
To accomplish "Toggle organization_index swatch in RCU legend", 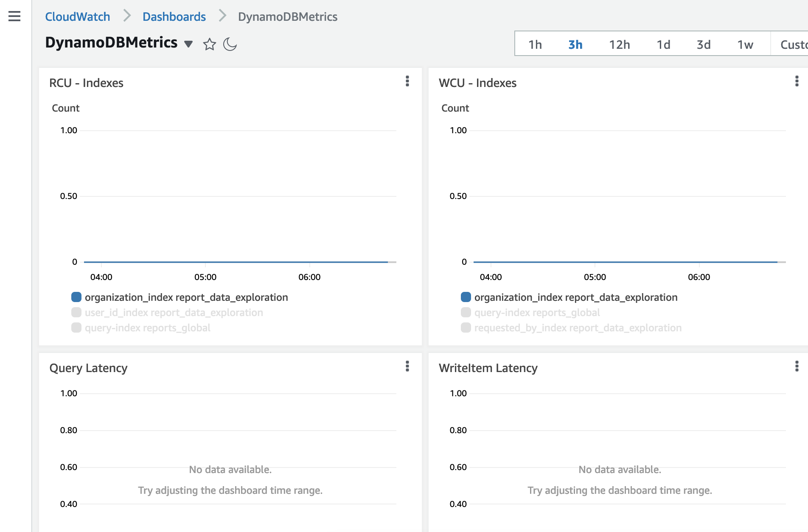I will [76, 297].
